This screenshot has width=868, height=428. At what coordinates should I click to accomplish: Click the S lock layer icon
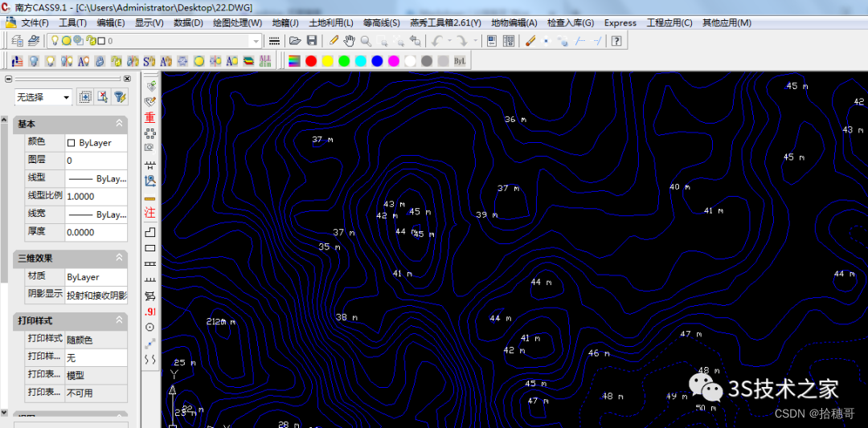tap(149, 61)
